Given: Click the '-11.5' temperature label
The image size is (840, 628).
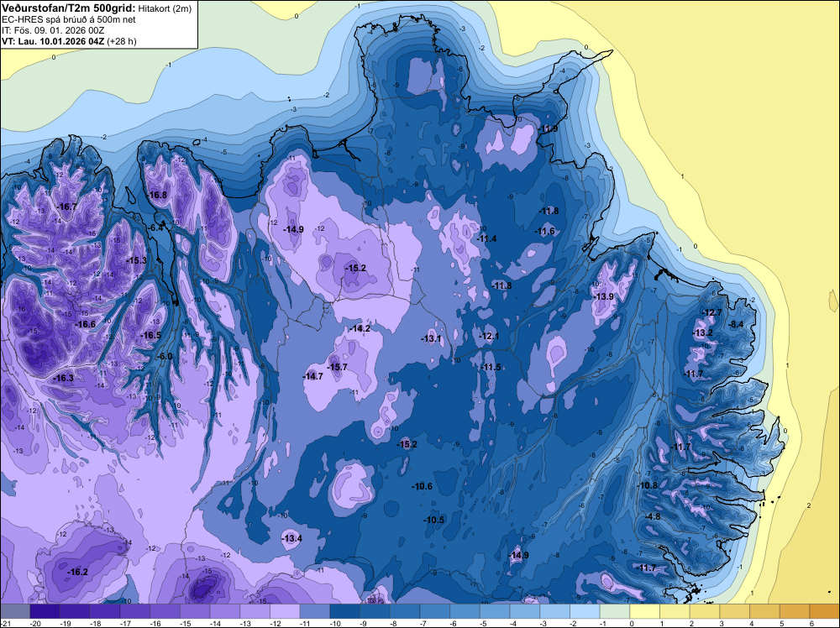Looking at the screenshot, I should pyautogui.click(x=491, y=367).
